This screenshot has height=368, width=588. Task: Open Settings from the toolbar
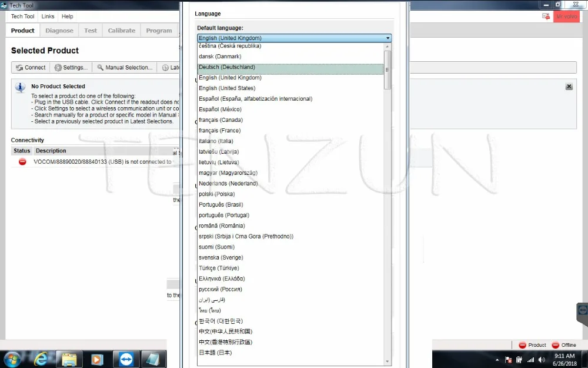(x=71, y=68)
